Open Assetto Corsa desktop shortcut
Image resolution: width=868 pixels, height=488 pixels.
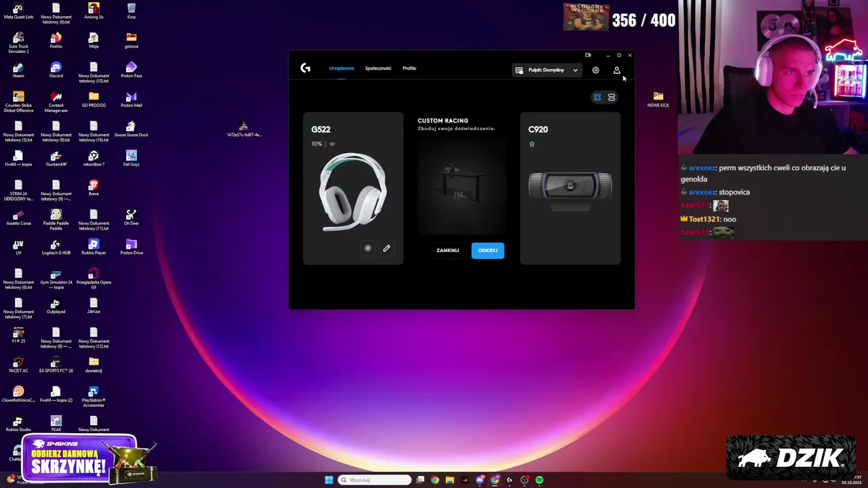point(18,217)
